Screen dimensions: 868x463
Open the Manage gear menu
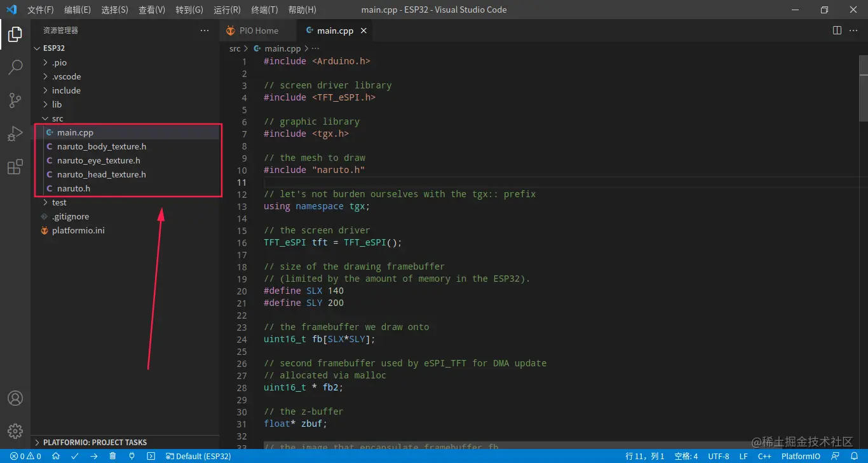[x=15, y=431]
